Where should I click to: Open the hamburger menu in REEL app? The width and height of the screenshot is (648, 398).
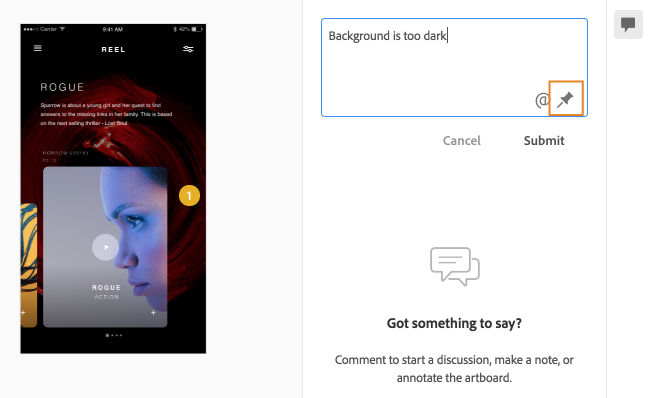point(38,48)
